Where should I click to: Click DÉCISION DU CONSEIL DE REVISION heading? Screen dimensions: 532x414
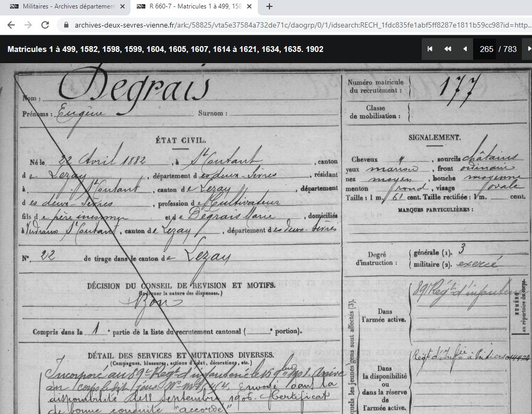point(181,286)
